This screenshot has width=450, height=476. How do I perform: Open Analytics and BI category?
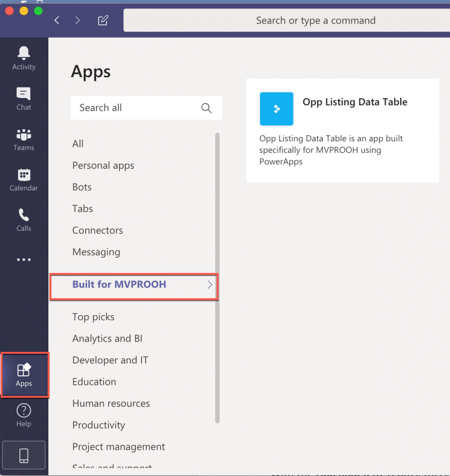tap(107, 338)
